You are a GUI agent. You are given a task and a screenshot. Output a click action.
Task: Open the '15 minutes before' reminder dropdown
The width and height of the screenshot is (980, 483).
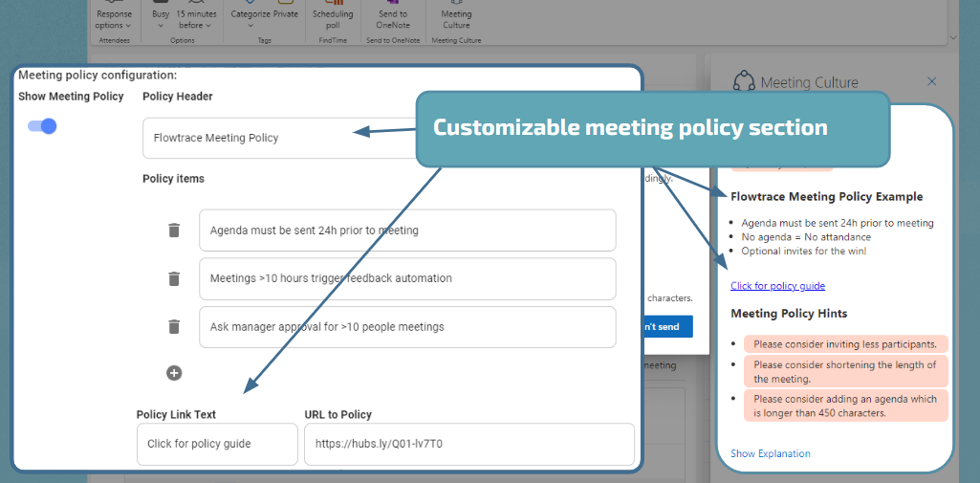196,19
